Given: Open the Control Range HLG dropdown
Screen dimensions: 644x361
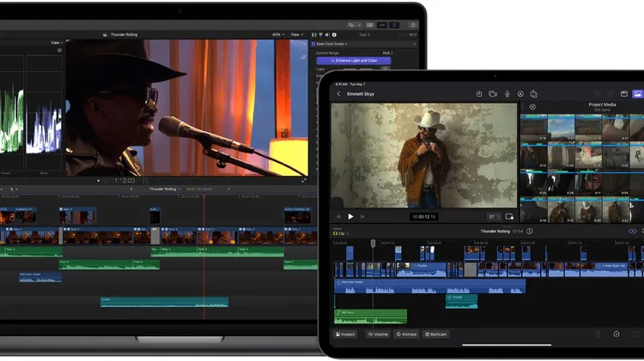Looking at the screenshot, I should coord(388,53).
